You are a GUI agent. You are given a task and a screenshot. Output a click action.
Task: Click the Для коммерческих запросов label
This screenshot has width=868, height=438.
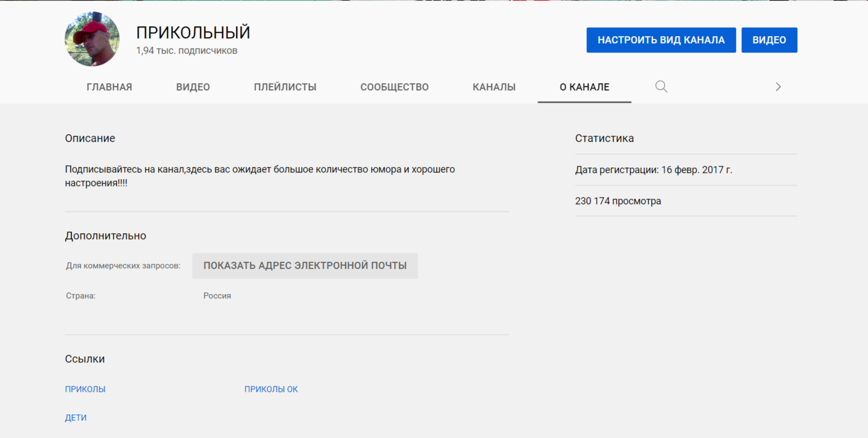(x=123, y=266)
